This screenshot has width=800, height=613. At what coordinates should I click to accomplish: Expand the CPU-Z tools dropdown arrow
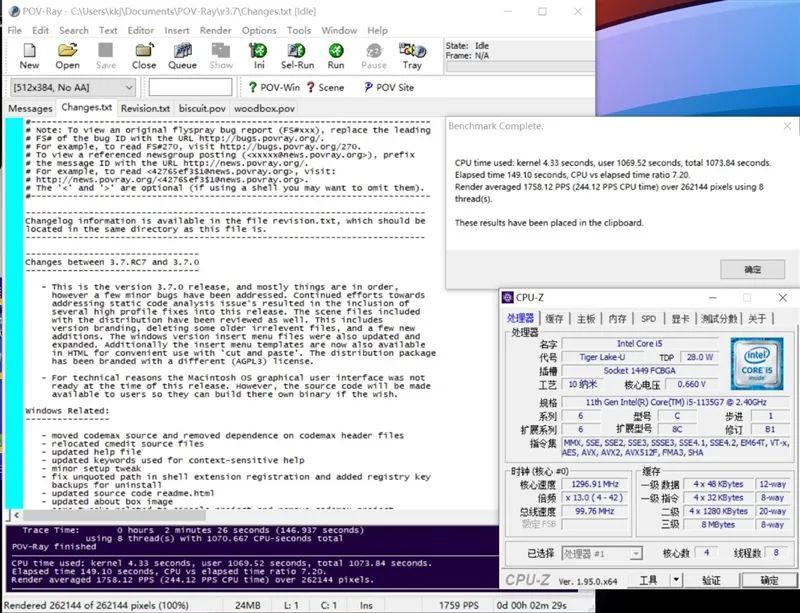676,580
